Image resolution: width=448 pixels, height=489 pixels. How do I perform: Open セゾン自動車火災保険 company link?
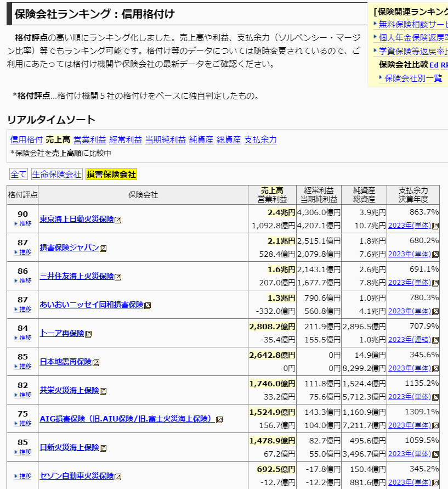(77, 476)
